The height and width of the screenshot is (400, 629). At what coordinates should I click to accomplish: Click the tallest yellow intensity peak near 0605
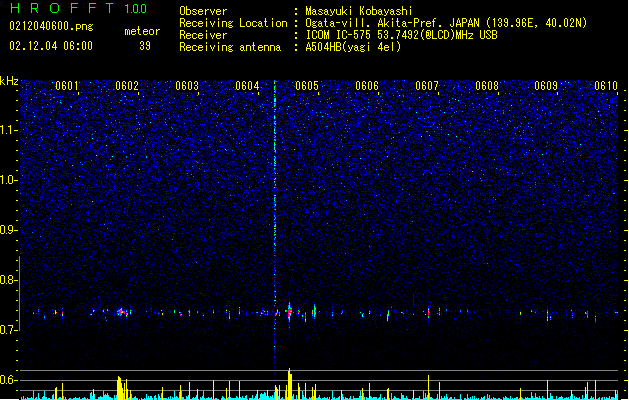[290, 384]
